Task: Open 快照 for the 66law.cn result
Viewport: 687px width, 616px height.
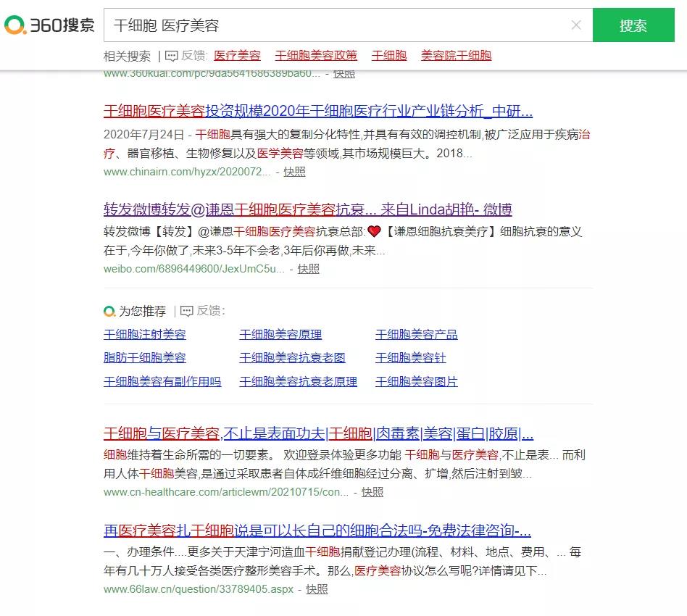Action: (317, 589)
